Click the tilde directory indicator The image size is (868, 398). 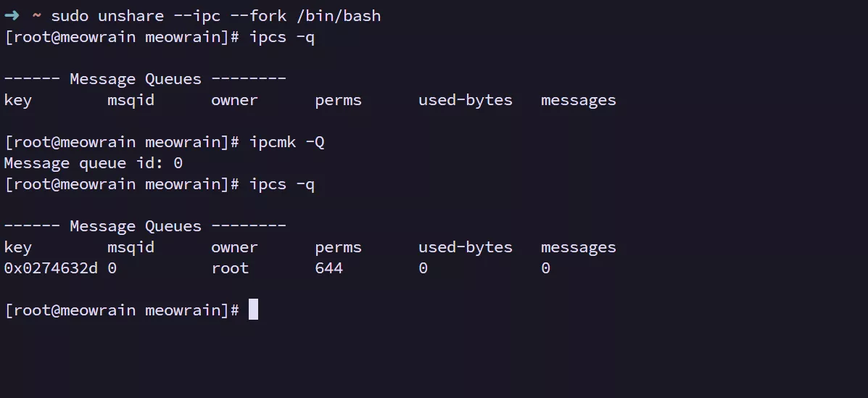[x=36, y=16]
